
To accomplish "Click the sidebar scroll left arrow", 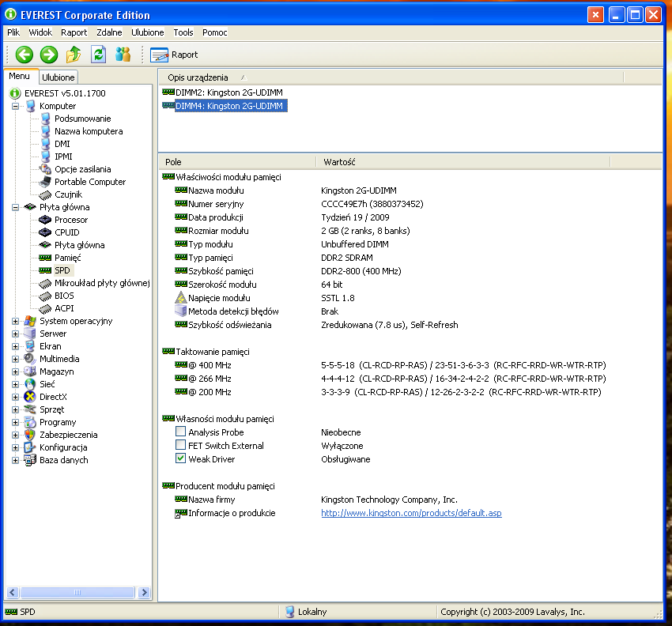I will point(12,592).
